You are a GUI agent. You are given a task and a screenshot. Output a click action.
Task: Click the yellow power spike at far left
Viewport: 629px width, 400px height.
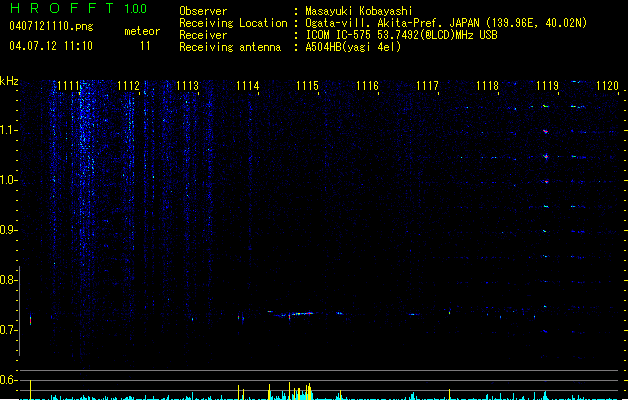[x=30, y=390]
